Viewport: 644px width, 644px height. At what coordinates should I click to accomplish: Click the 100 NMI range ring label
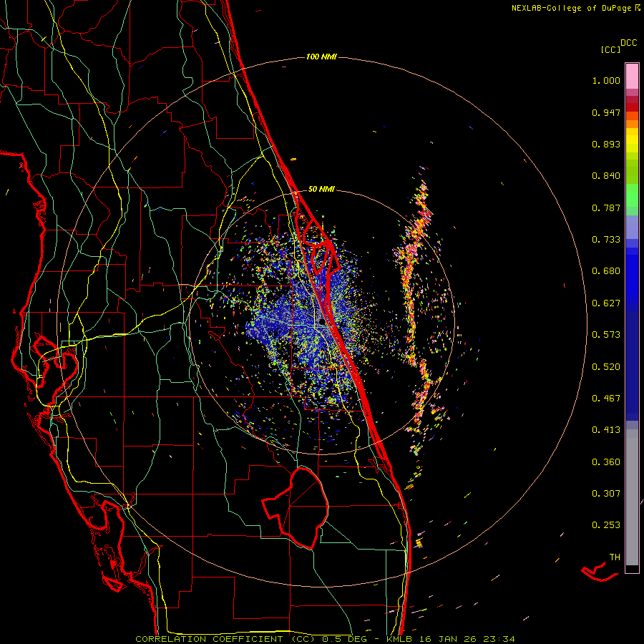[x=321, y=57]
